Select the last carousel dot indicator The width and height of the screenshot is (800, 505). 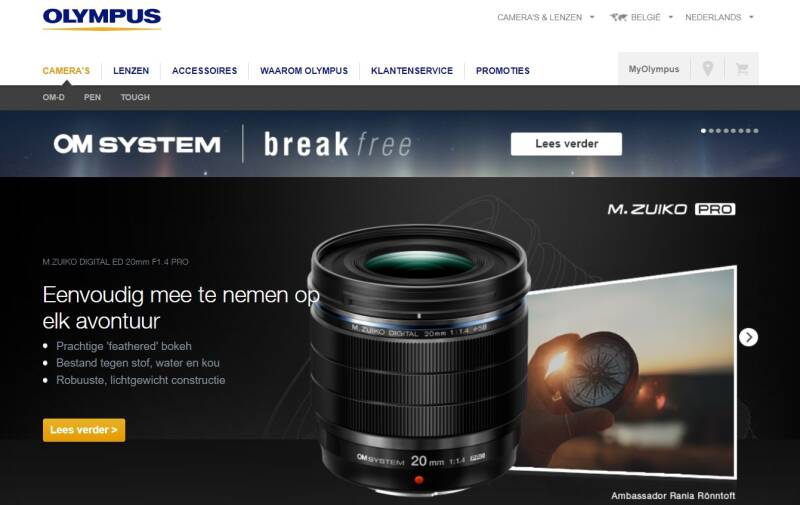(756, 131)
